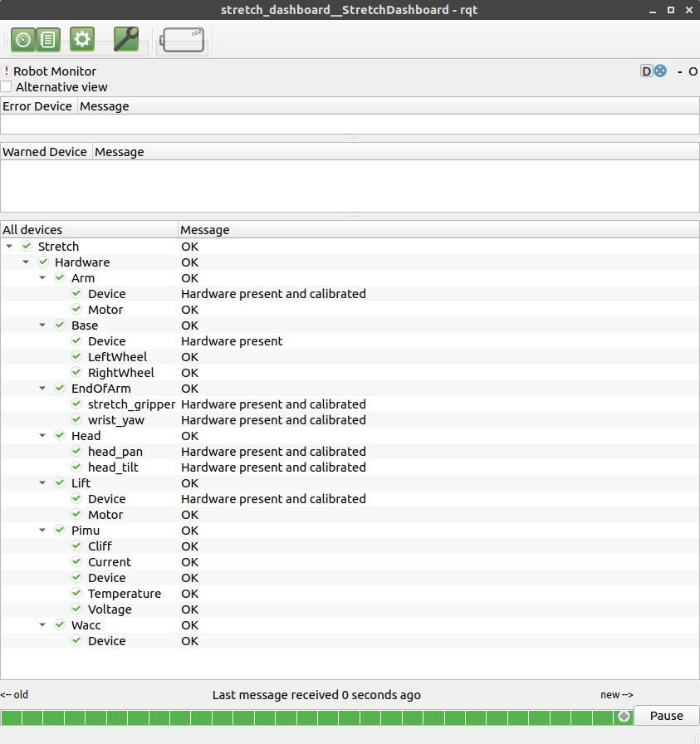Click the O float plugin button
700x744 pixels.
pyautogui.click(x=693, y=71)
